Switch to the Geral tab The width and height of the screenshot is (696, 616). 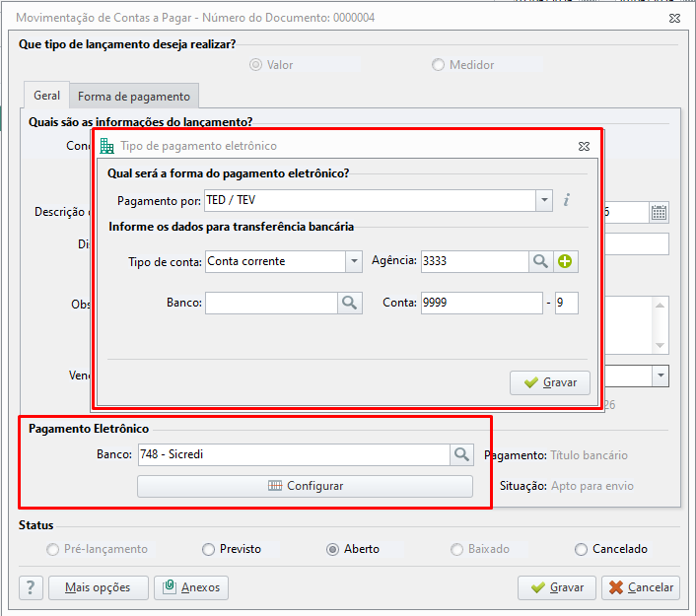click(46, 95)
